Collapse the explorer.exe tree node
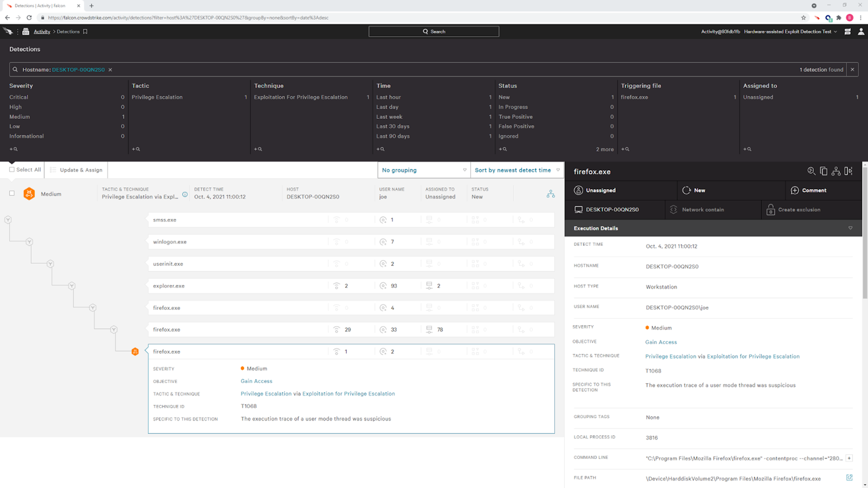 72,286
